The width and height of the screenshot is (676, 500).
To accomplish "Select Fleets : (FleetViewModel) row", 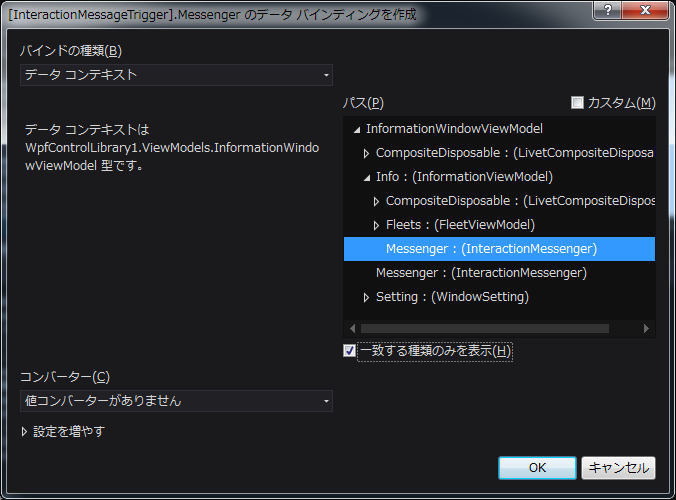I will (x=460, y=225).
